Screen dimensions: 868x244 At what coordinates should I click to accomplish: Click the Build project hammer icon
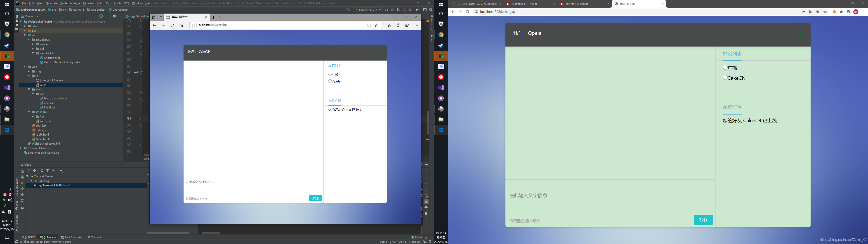348,10
